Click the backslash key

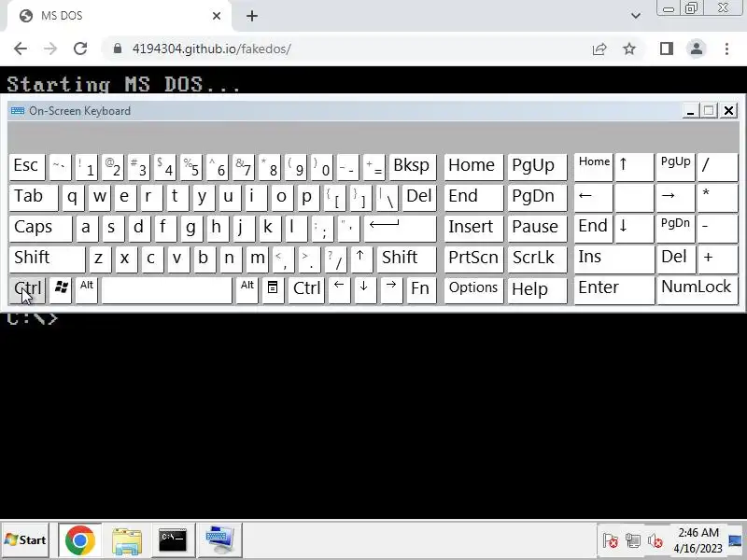pyautogui.click(x=387, y=197)
